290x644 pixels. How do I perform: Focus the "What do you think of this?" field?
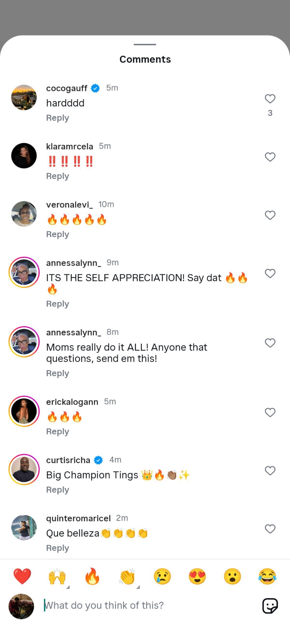[x=150, y=605]
